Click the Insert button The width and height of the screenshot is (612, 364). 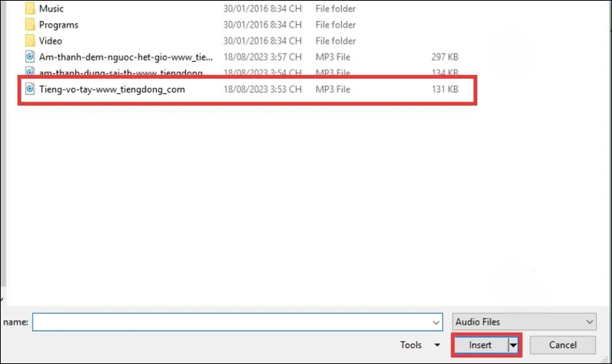[480, 346]
